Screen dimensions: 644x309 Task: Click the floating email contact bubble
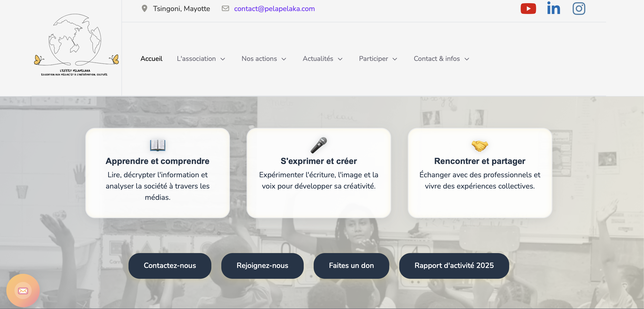(23, 291)
